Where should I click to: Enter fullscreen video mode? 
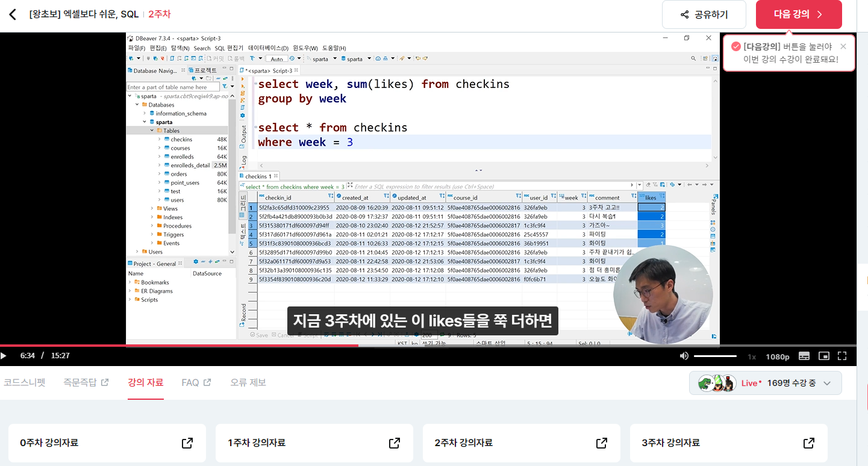tap(842, 356)
